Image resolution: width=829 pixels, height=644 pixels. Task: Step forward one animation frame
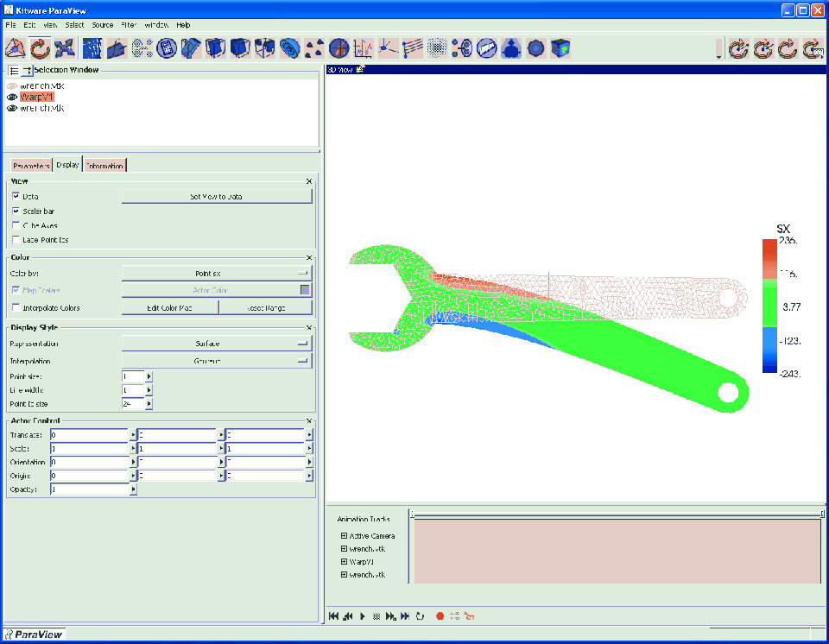point(390,616)
